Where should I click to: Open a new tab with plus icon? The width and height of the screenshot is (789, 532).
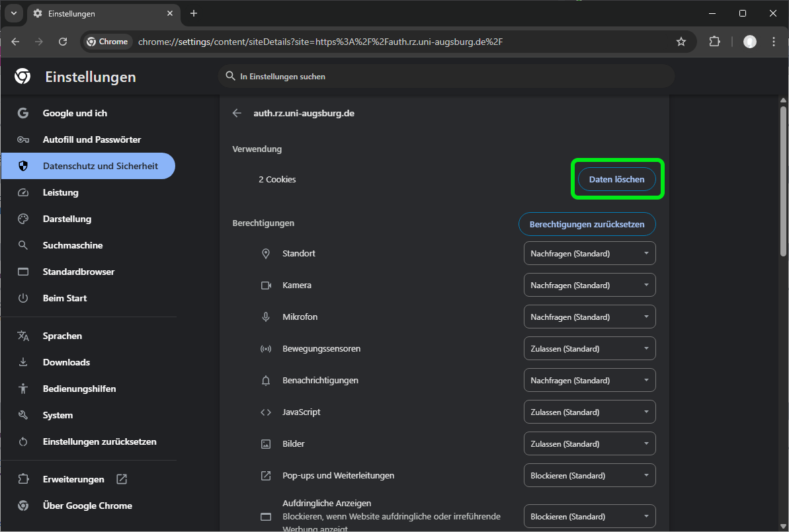[194, 13]
